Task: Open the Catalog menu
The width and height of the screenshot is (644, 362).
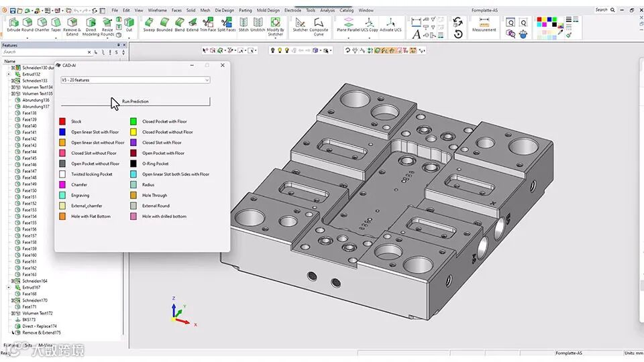Action: point(346,10)
